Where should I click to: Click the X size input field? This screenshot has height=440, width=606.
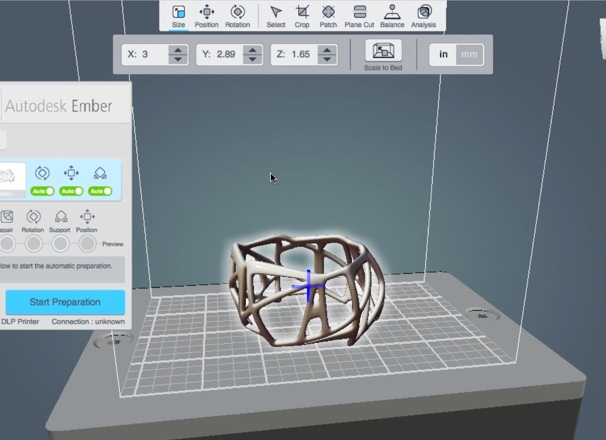145,54
